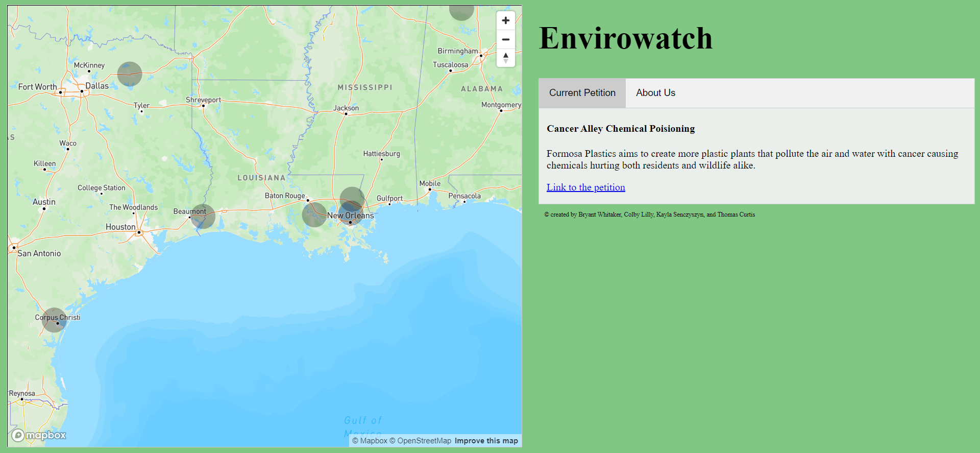Click the Jackson city label
The height and width of the screenshot is (453, 980).
[x=346, y=108]
